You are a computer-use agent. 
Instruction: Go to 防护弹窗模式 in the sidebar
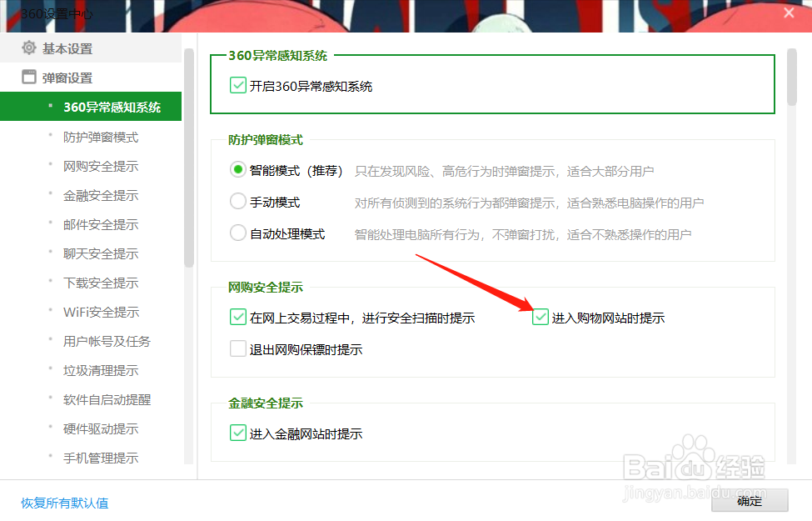point(101,137)
